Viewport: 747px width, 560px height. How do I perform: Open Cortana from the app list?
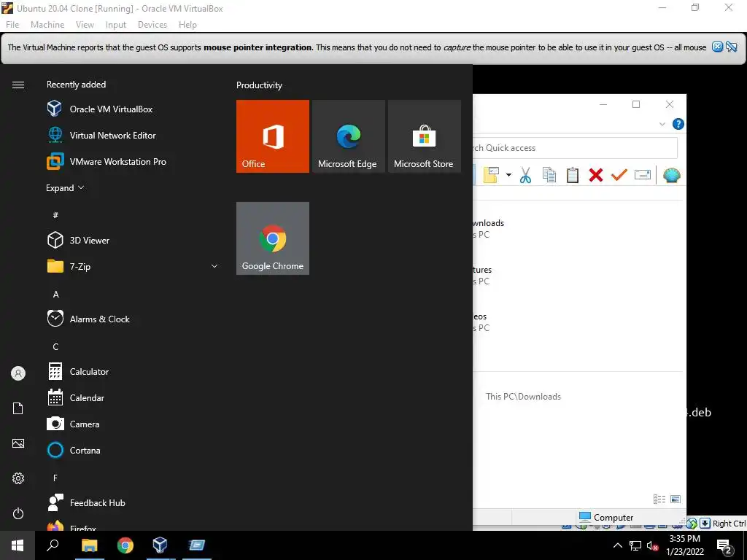click(x=74, y=450)
